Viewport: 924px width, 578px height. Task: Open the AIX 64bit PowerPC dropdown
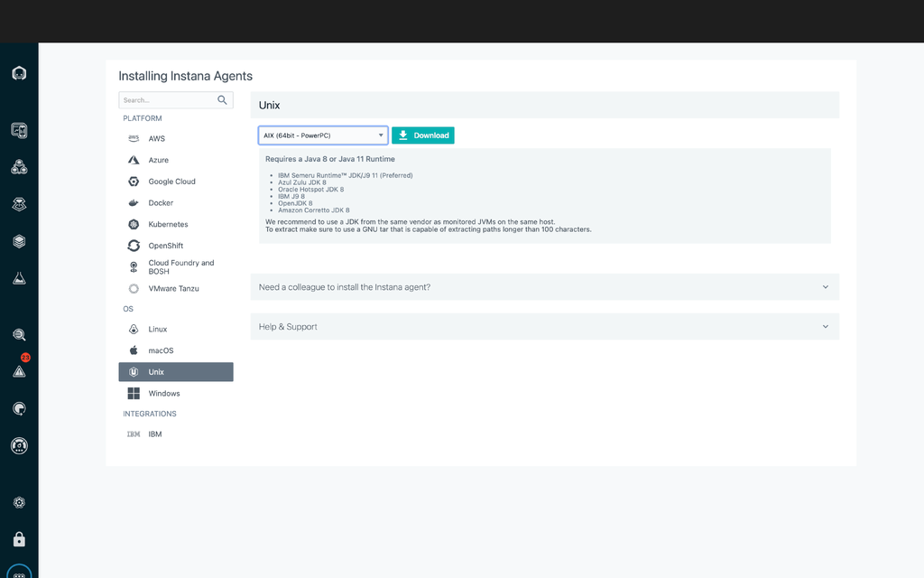click(x=321, y=134)
